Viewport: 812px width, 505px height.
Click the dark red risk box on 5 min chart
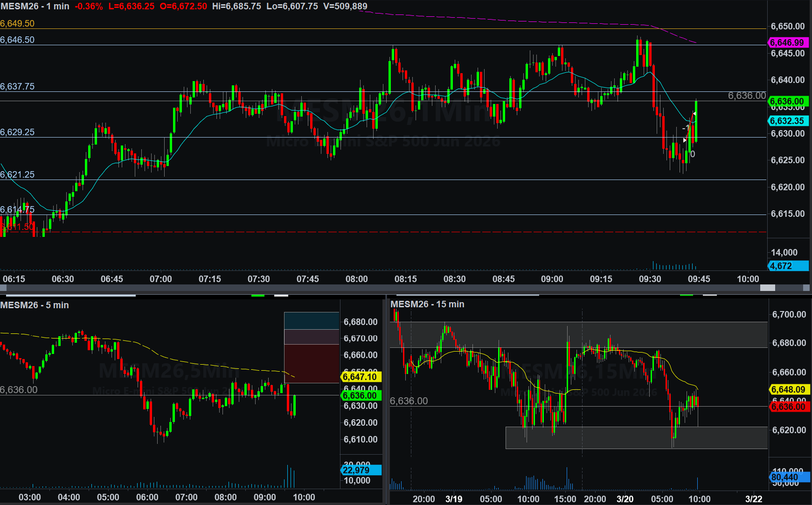pos(312,364)
